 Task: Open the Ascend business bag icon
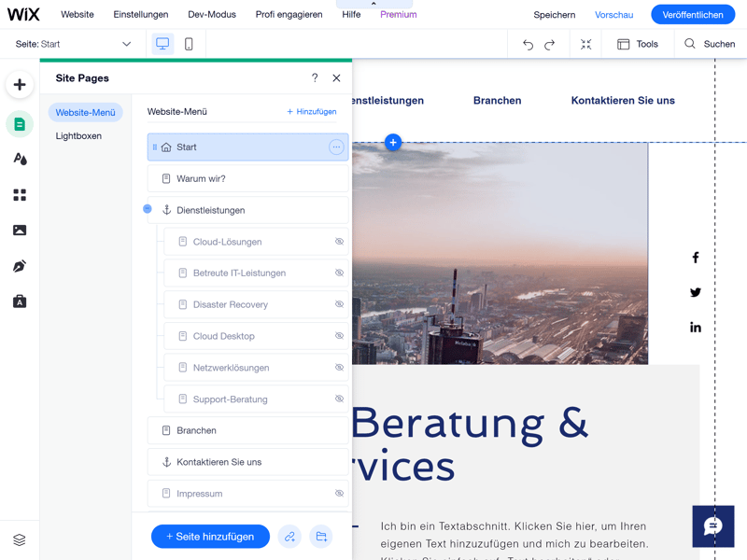point(20,301)
